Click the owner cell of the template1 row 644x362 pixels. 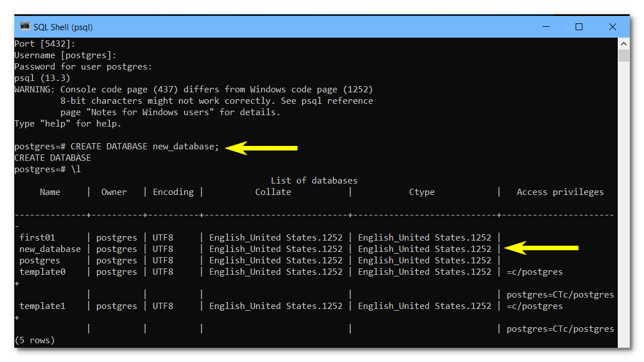click(x=117, y=306)
